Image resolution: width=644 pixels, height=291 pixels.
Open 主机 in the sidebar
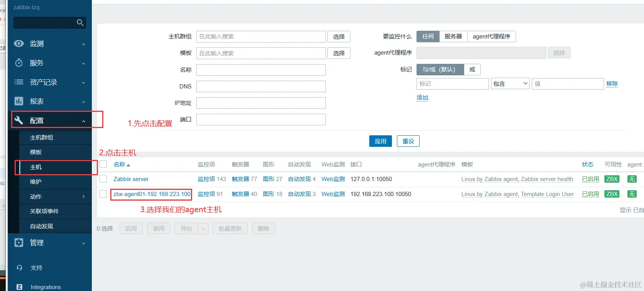click(x=36, y=167)
